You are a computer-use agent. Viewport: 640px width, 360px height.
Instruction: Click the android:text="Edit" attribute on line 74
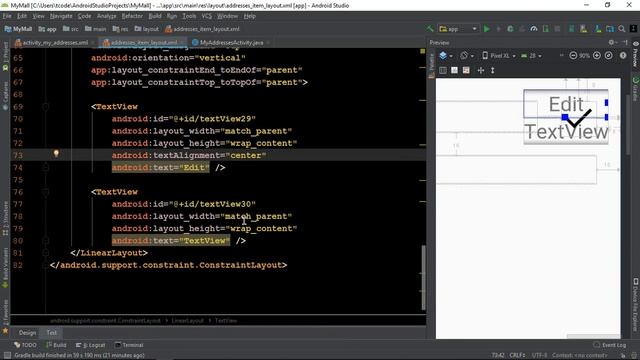[160, 167]
